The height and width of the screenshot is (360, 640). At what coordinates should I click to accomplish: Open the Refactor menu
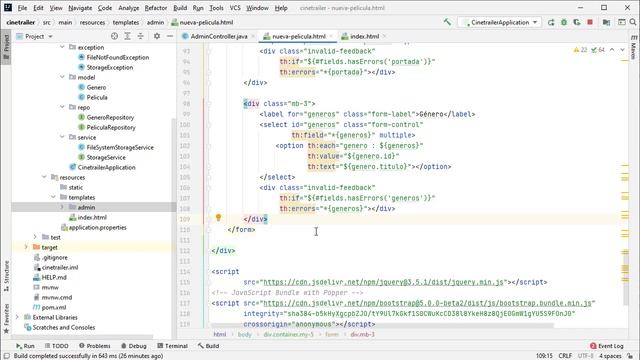tap(156, 8)
